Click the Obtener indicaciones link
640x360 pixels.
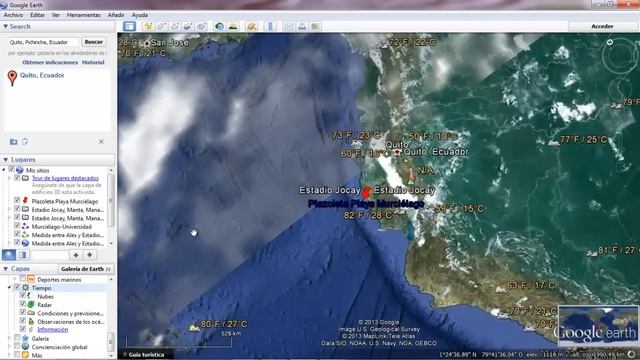coord(50,62)
